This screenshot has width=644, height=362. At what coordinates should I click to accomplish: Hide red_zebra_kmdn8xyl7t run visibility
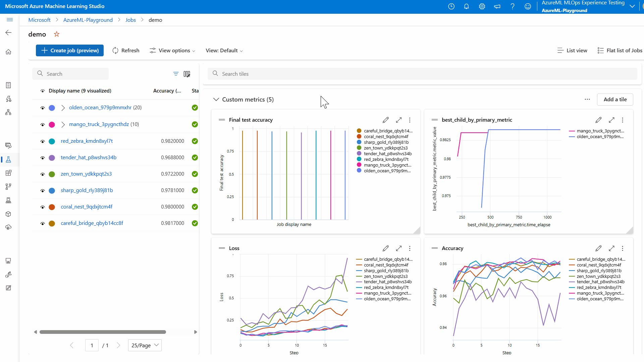(43, 141)
